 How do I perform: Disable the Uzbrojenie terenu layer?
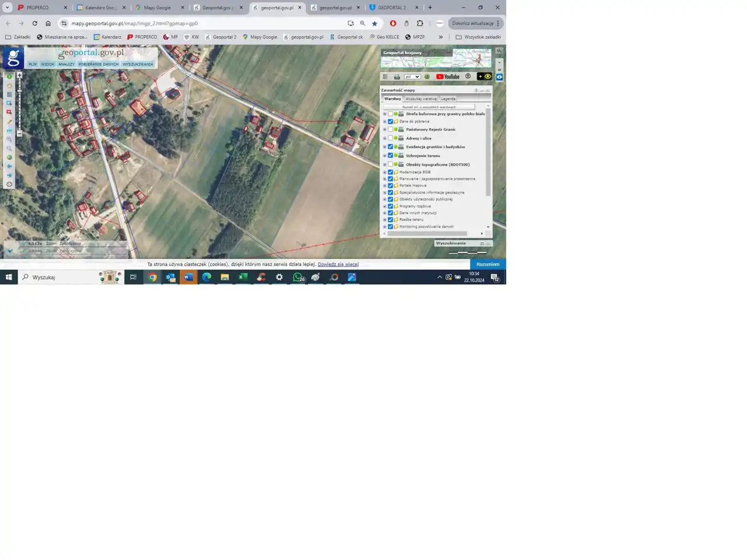coord(390,156)
